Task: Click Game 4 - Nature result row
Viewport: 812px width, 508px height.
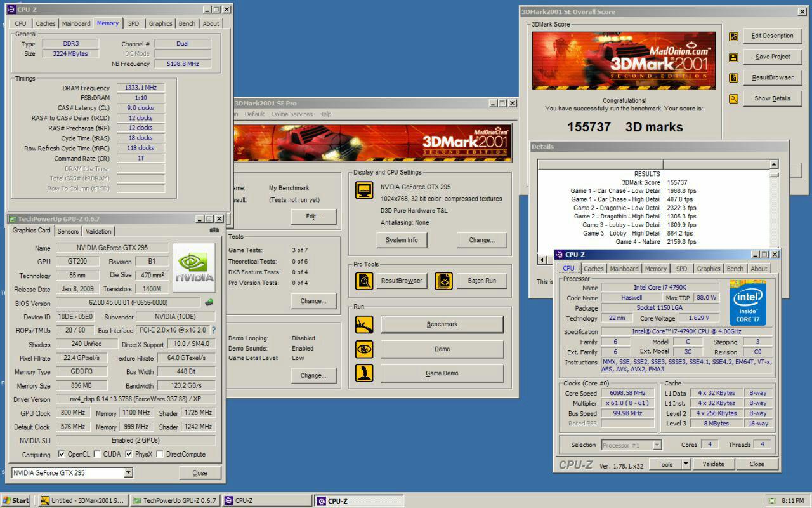Action: (x=653, y=242)
